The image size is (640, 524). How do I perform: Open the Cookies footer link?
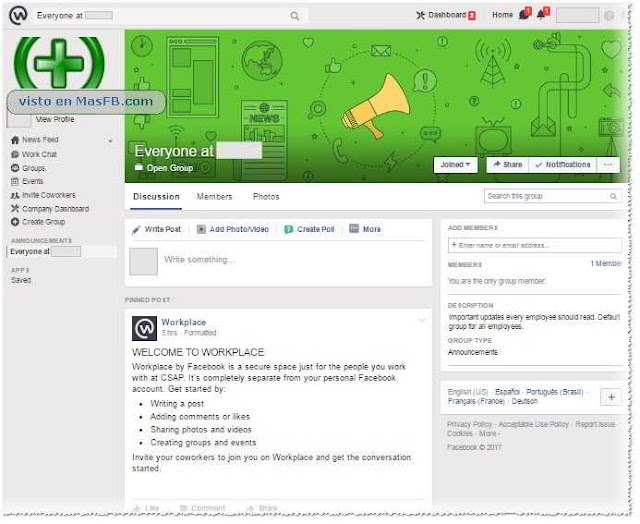(x=460, y=433)
